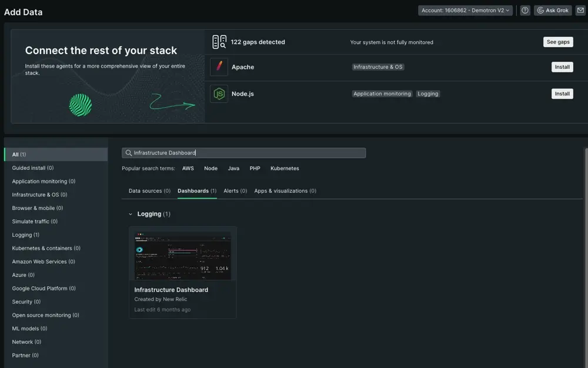Viewport: 588px width, 368px height.
Task: Install the Apache agent
Action: pyautogui.click(x=562, y=67)
